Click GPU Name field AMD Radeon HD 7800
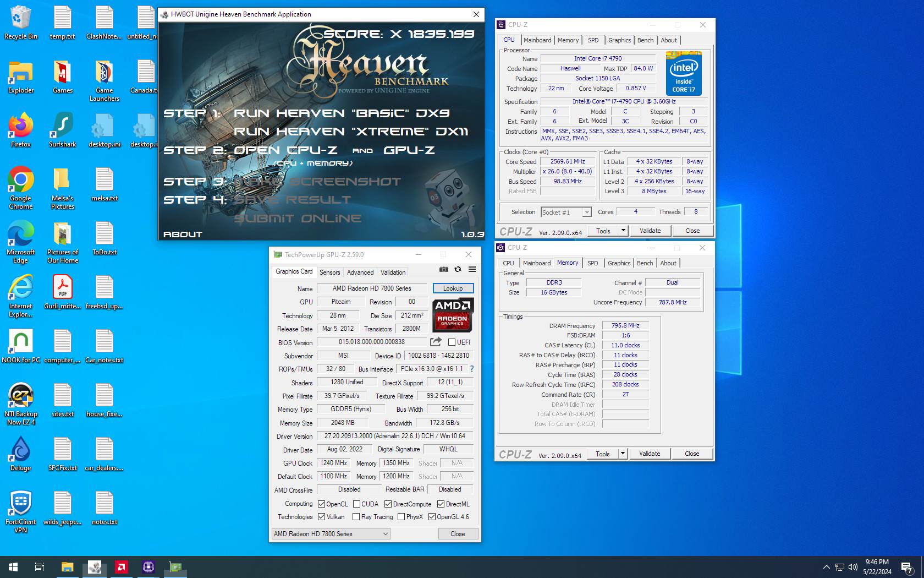The height and width of the screenshot is (578, 924). click(x=372, y=288)
